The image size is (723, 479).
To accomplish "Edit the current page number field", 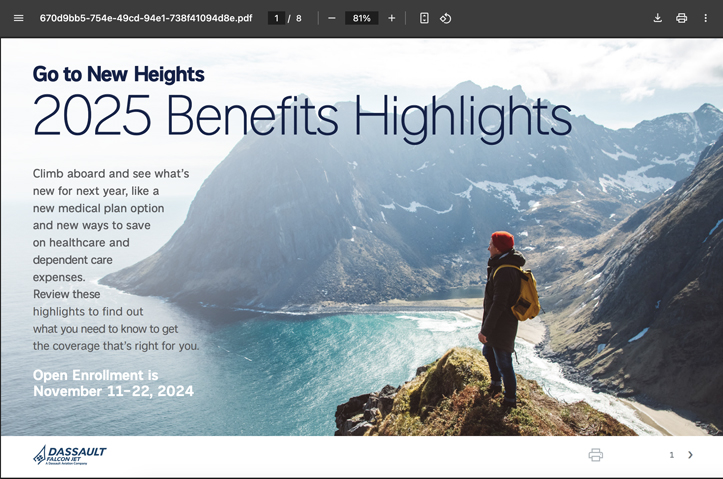I will coord(276,18).
